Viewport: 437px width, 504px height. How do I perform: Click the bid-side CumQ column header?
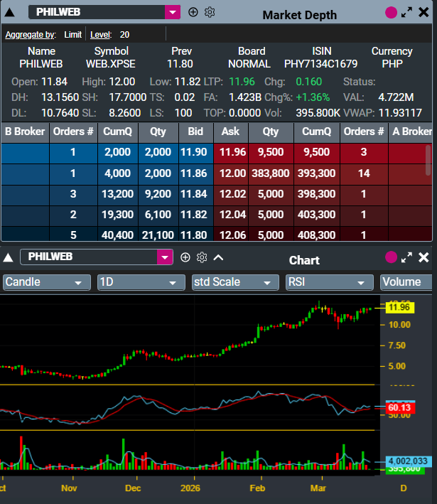tap(118, 132)
